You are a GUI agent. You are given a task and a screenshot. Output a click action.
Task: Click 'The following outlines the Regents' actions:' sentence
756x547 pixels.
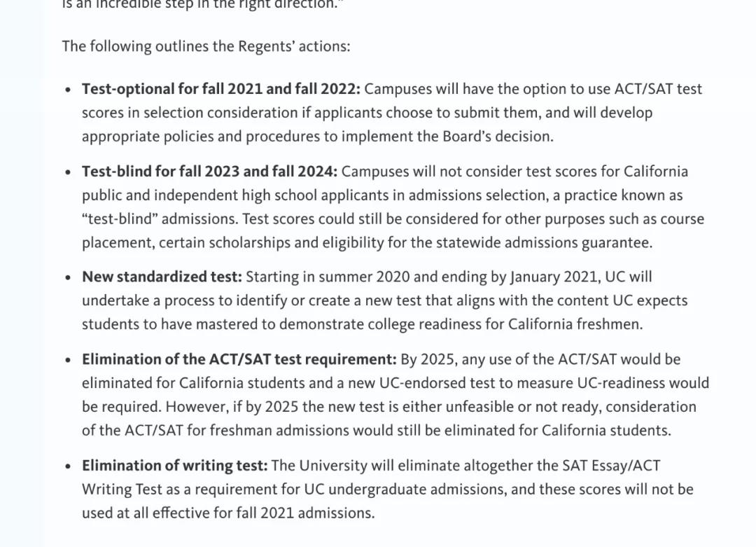(x=206, y=46)
